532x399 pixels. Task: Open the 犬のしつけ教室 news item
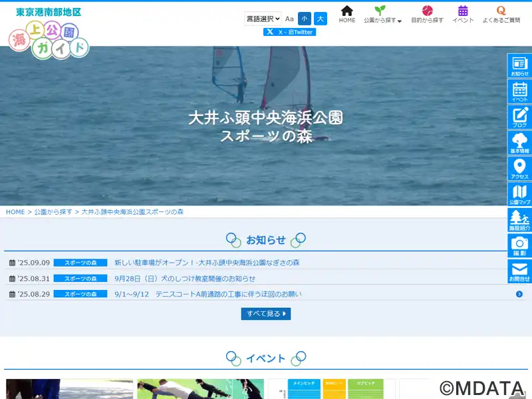[185, 279]
